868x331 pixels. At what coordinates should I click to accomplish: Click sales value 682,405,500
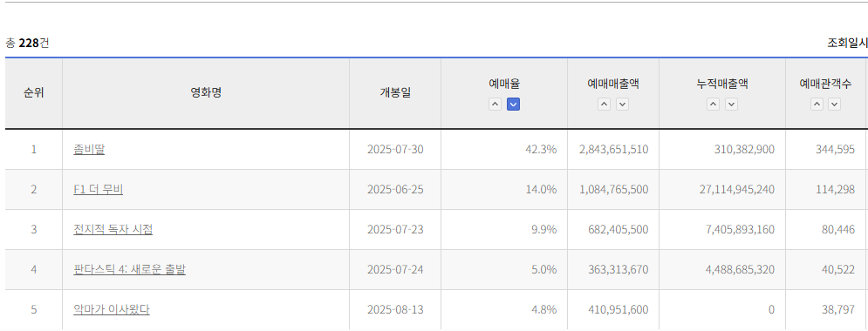click(619, 229)
